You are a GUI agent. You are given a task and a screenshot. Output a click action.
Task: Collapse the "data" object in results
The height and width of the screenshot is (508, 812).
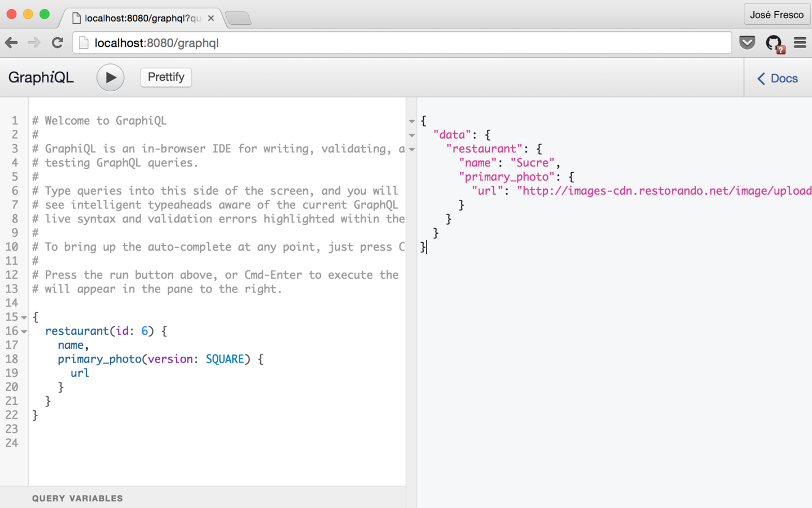412,135
